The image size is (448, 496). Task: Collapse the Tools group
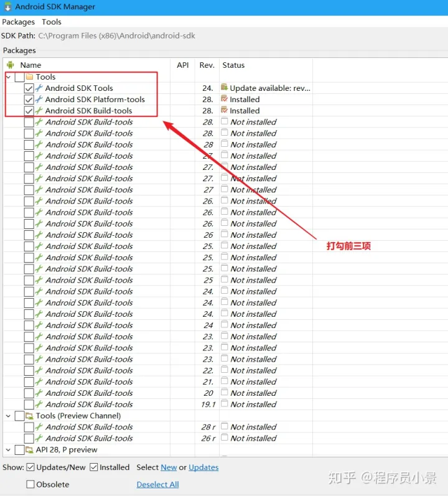point(9,77)
